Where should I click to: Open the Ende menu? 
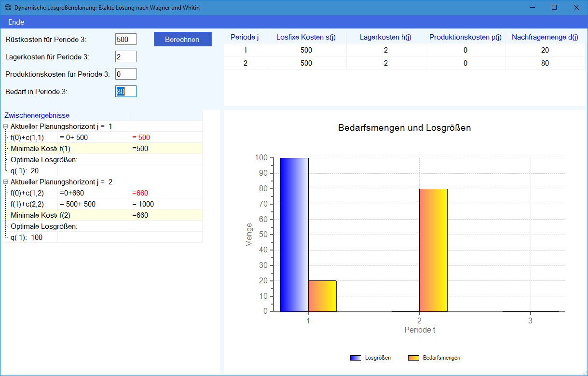pyautogui.click(x=16, y=22)
